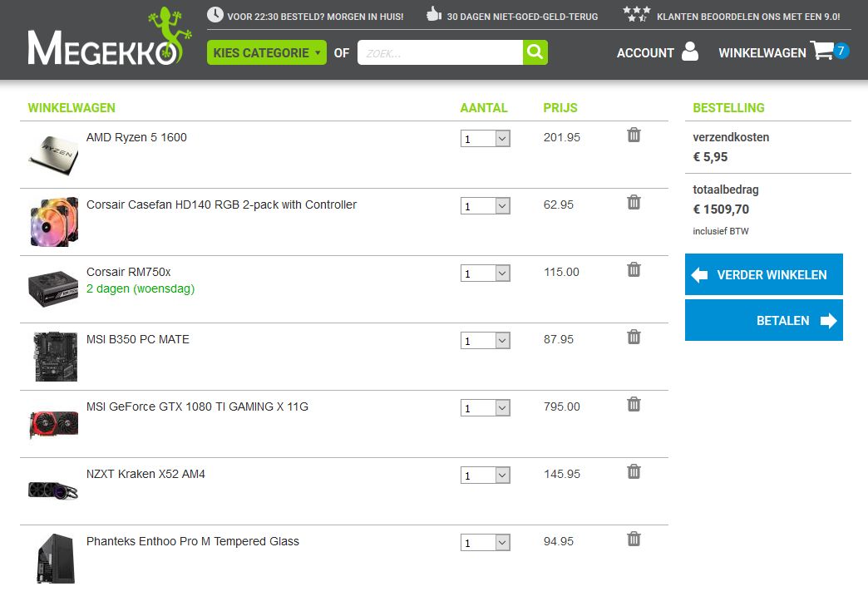This screenshot has height=606, width=868.
Task: Click the Corsair RGB fans thumbnail
Action: point(54,221)
